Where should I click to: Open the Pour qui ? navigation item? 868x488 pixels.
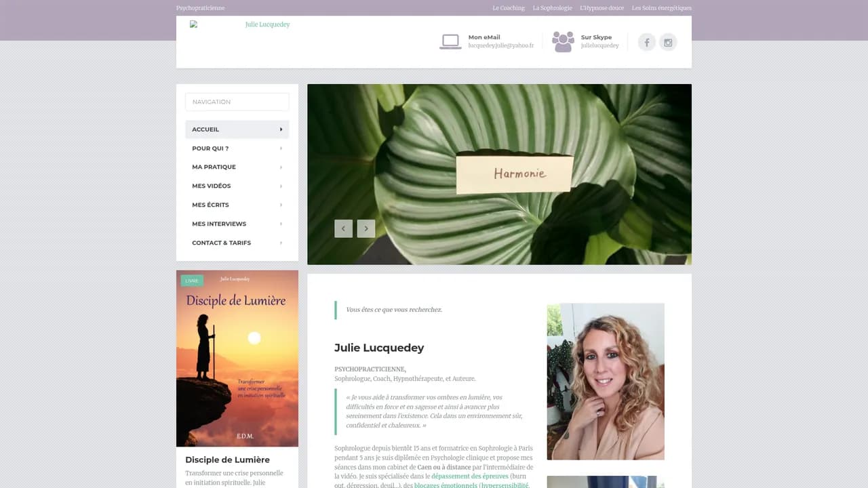tap(237, 148)
